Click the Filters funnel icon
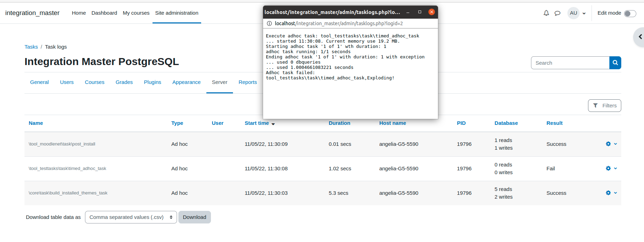The width and height of the screenshot is (644, 242). tap(595, 106)
